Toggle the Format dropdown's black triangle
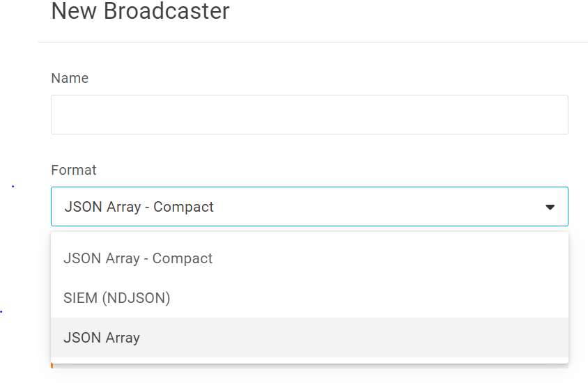The height and width of the screenshot is (383, 588). [x=550, y=207]
